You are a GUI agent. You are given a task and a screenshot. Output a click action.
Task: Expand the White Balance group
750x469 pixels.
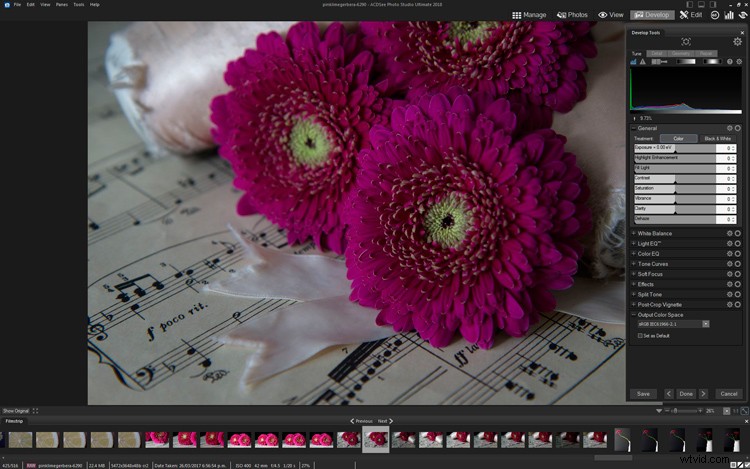click(x=634, y=233)
